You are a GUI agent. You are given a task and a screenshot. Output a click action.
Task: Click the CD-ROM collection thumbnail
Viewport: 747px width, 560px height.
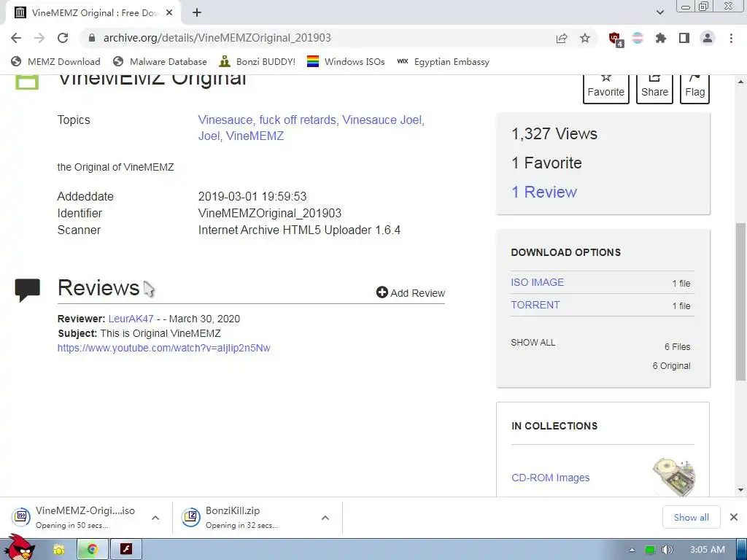(673, 477)
